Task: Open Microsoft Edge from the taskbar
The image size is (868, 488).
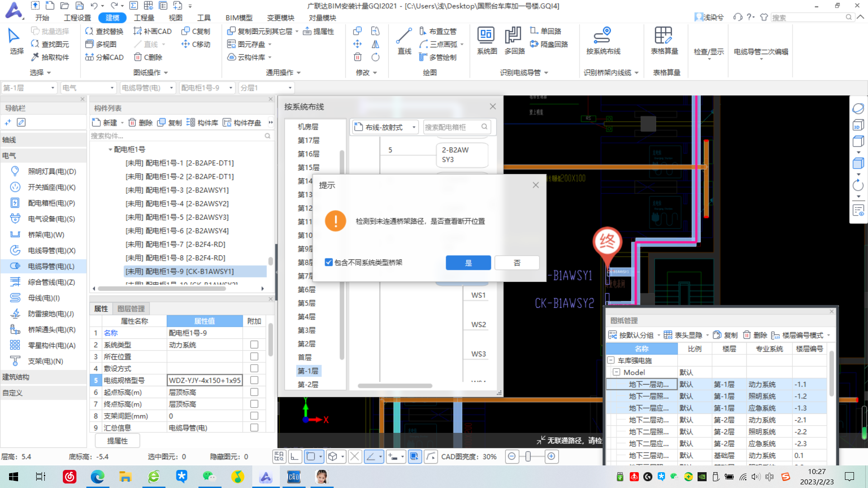Action: (97, 477)
